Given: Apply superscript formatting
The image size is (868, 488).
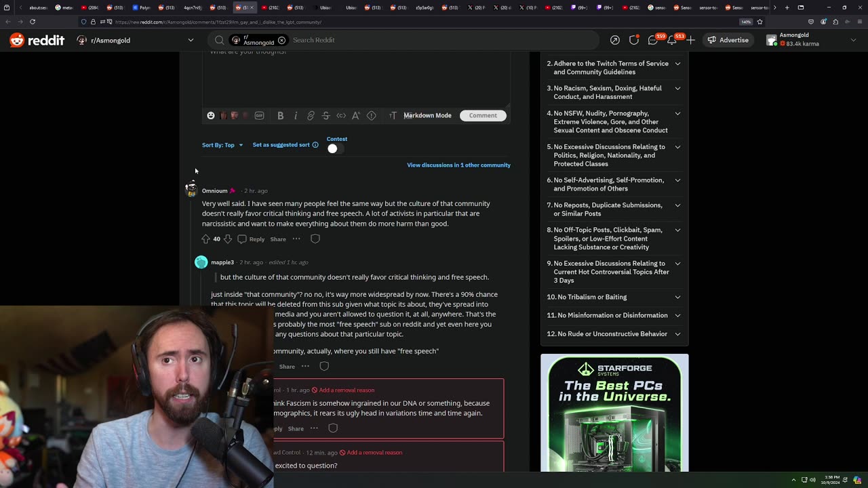Looking at the screenshot, I should (356, 115).
